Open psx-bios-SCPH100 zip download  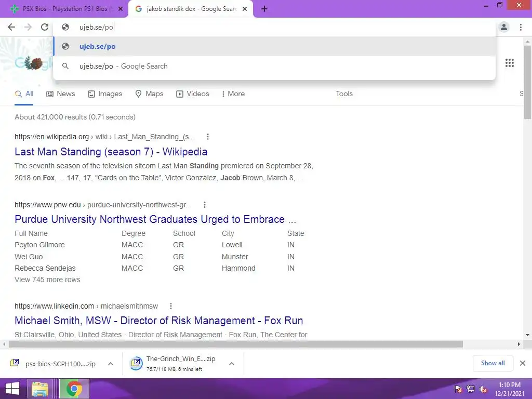53,364
